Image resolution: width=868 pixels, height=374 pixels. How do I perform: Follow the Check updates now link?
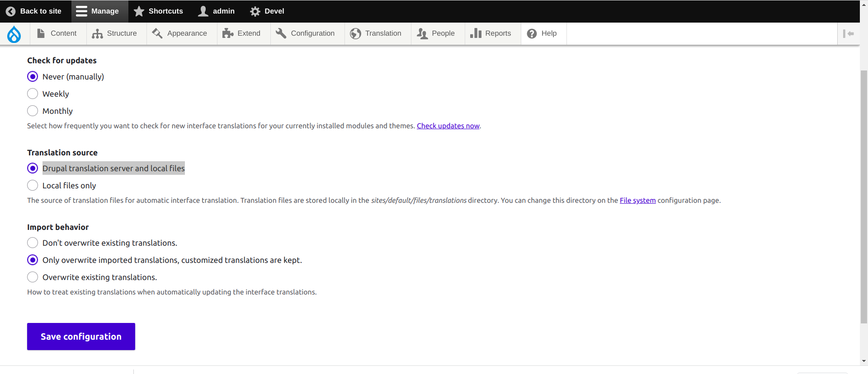(x=448, y=126)
